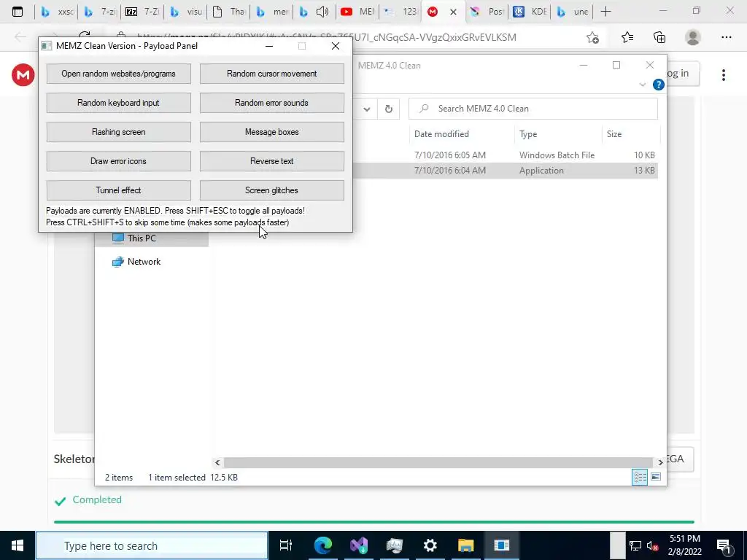Image resolution: width=747 pixels, height=560 pixels.
Task: Open address bar history dropdown in Explorer
Action: coord(367,109)
